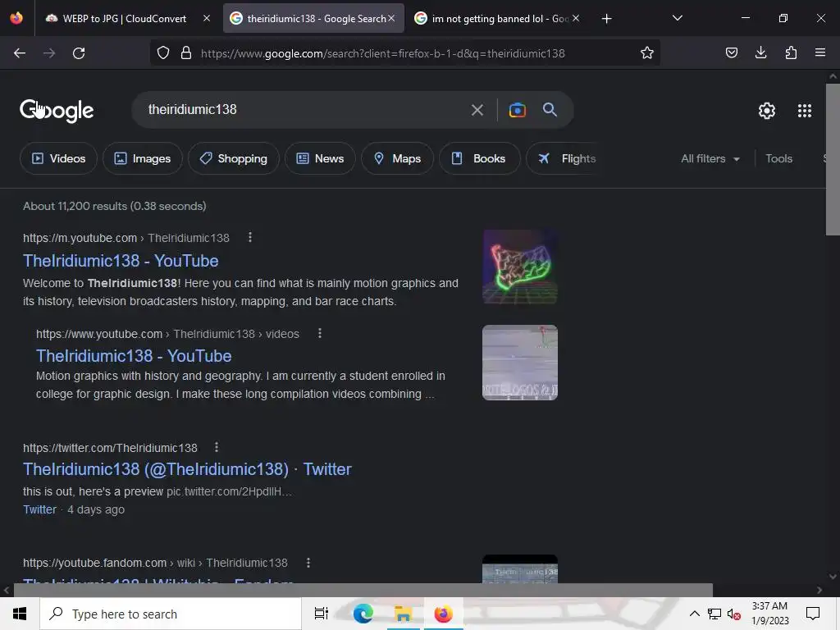Open the tracking protection shield icon

pos(163,52)
